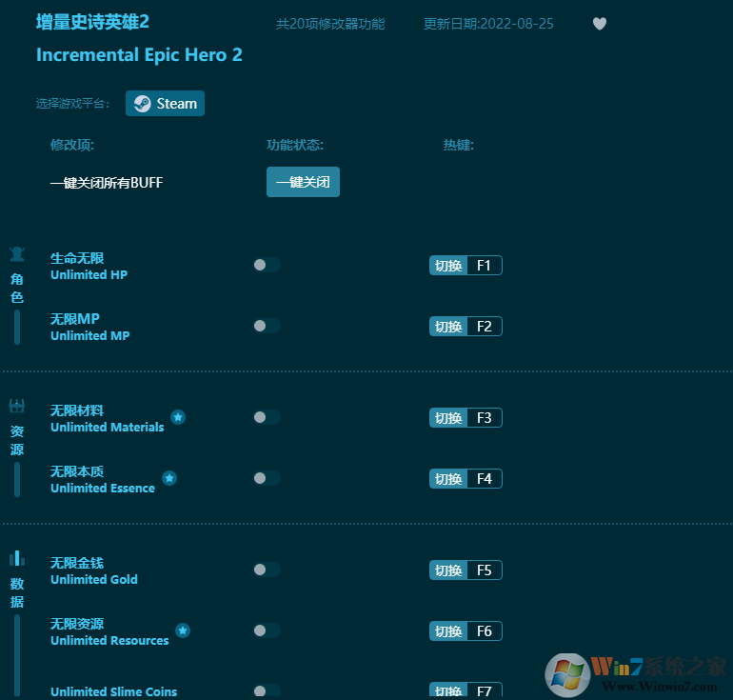The height and width of the screenshot is (700, 733).
Task: Click 切换 hotkey button for F5
Action: [x=448, y=570]
